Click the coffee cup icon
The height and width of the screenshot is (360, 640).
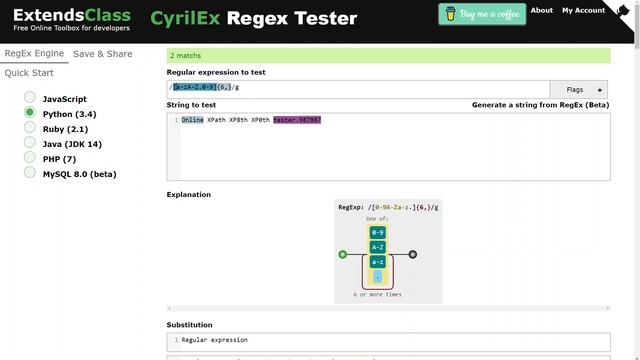451,14
